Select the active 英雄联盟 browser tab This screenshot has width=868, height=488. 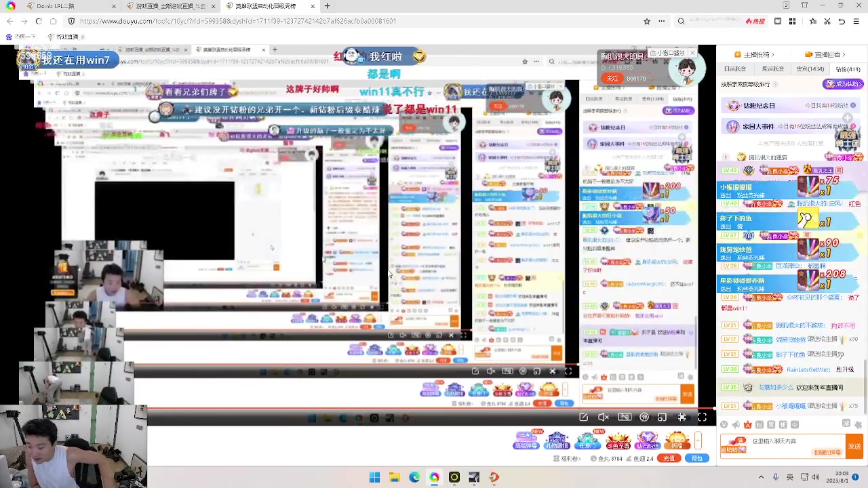pos(270,6)
